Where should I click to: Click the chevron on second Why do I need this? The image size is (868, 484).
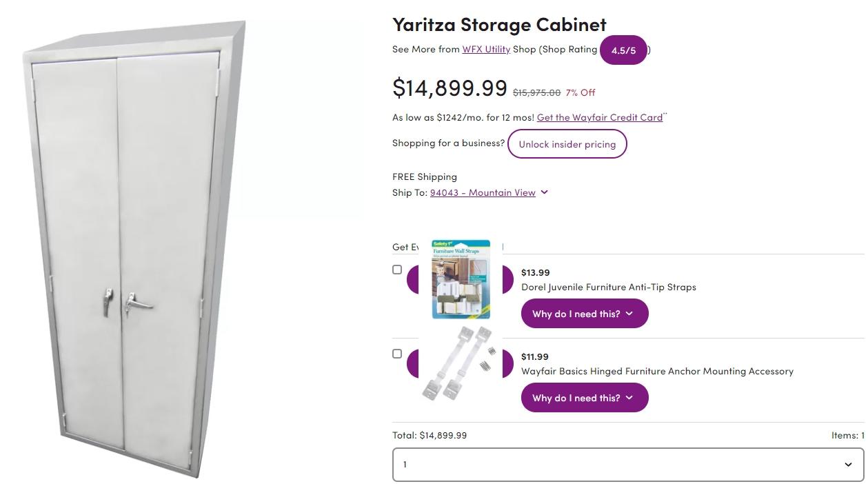628,397
